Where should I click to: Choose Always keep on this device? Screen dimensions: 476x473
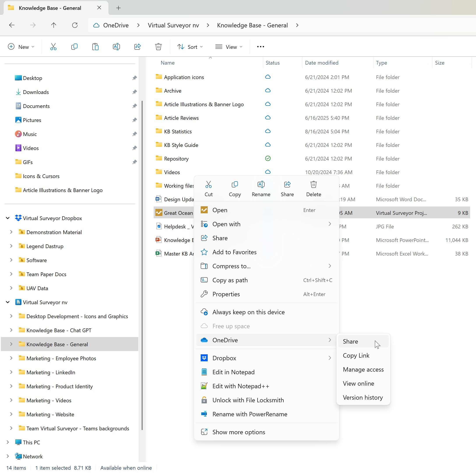248,312
